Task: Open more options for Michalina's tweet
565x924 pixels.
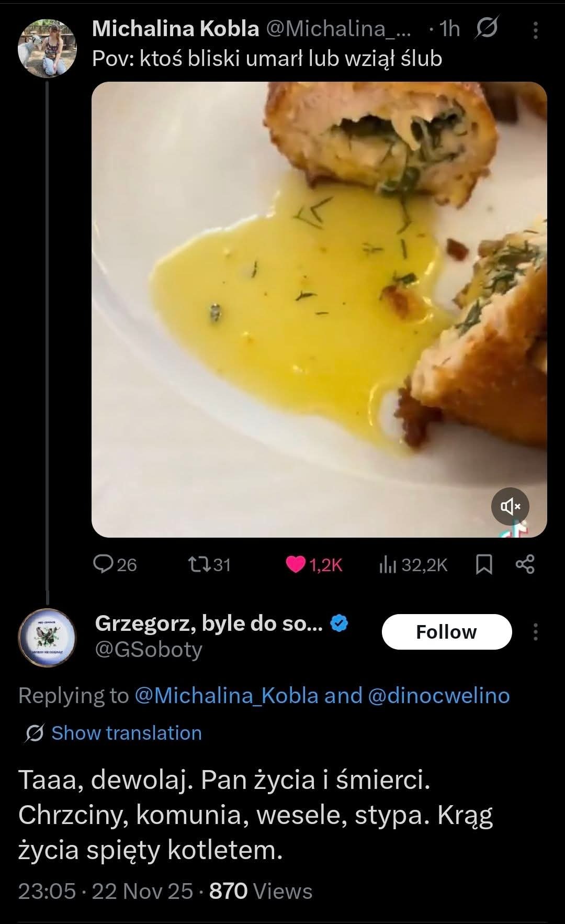Action: pyautogui.click(x=535, y=30)
